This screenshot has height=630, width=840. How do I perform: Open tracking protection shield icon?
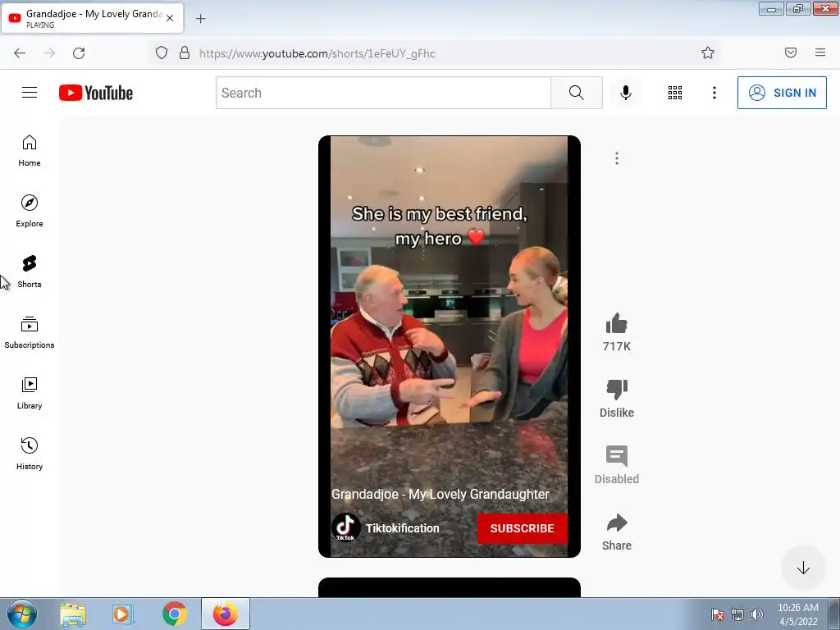point(162,52)
